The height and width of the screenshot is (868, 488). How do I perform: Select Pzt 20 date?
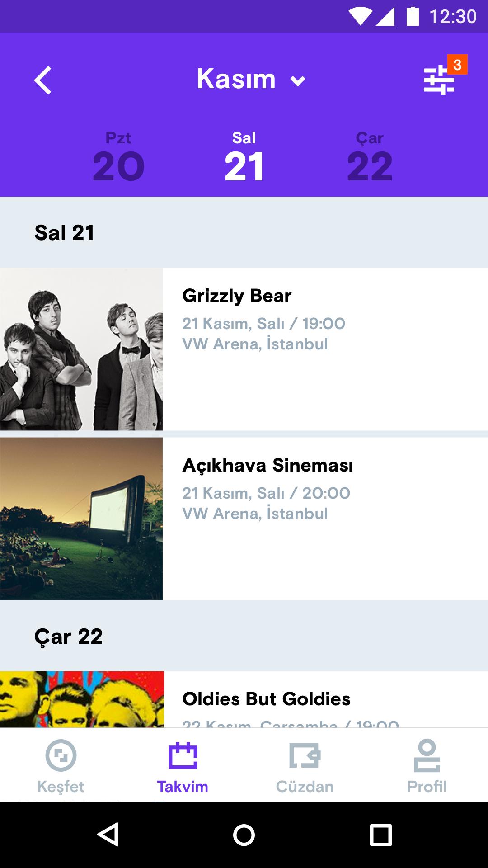118,157
